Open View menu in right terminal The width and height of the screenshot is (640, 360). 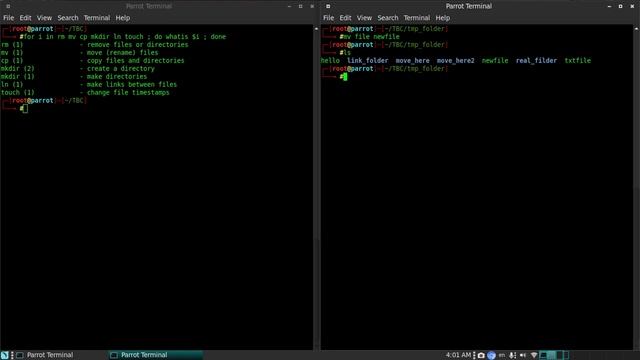pyautogui.click(x=364, y=18)
